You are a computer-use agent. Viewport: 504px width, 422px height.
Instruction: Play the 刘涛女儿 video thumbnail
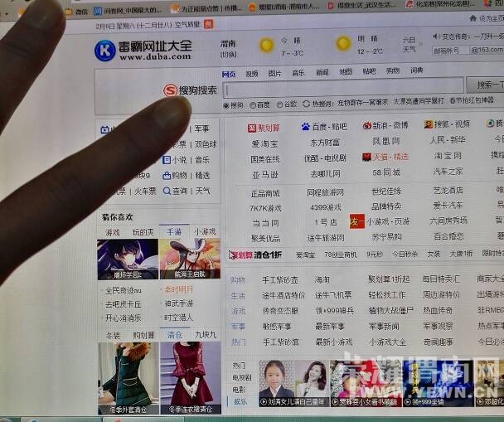(293, 383)
